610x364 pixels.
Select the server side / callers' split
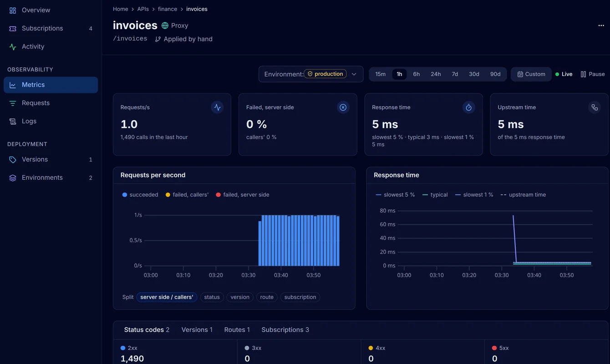(x=167, y=297)
